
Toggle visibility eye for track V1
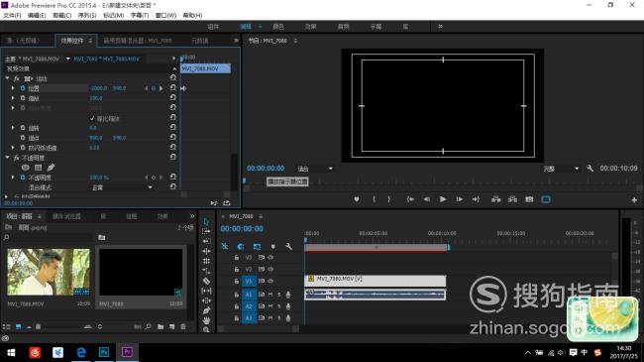(x=270, y=281)
